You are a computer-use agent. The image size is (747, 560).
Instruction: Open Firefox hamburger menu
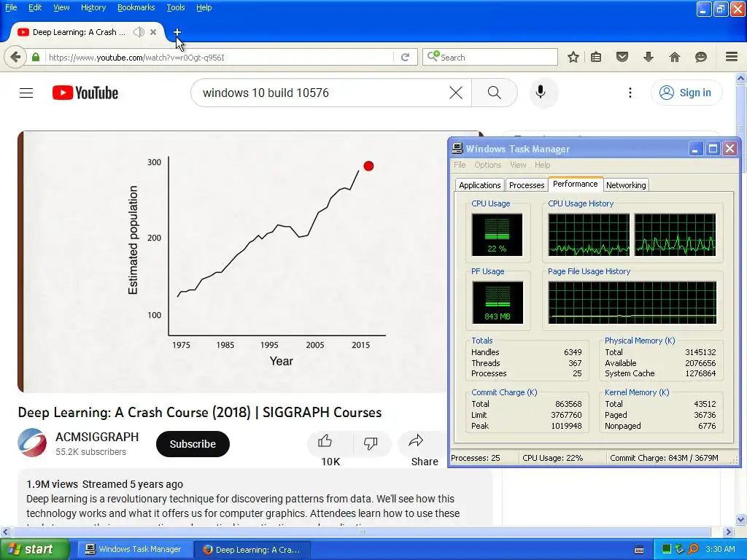(x=732, y=57)
